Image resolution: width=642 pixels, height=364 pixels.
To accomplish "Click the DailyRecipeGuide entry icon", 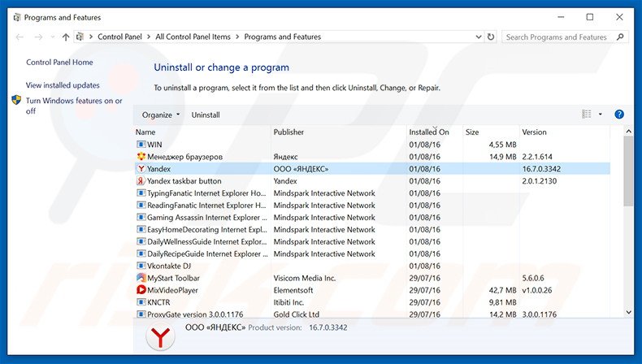I will click(141, 253).
